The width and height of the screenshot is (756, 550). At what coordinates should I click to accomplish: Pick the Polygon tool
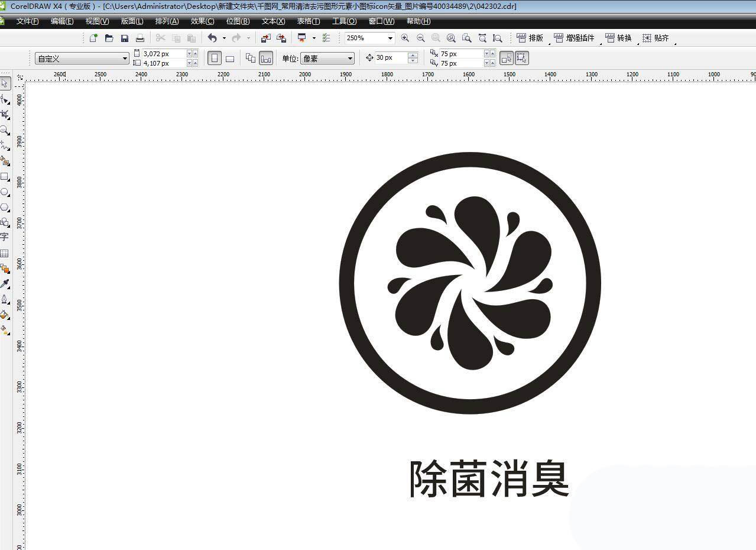coord(5,207)
